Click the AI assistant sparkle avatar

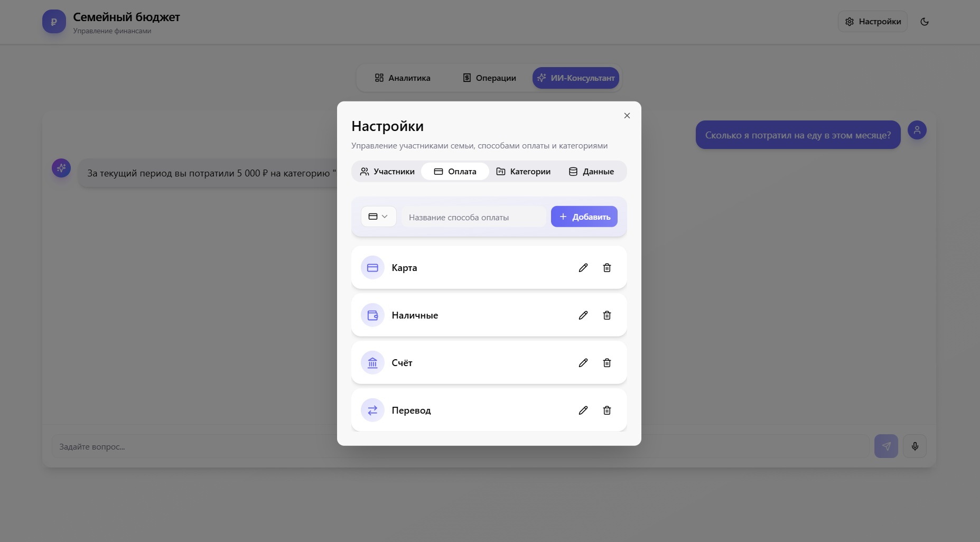(x=61, y=168)
